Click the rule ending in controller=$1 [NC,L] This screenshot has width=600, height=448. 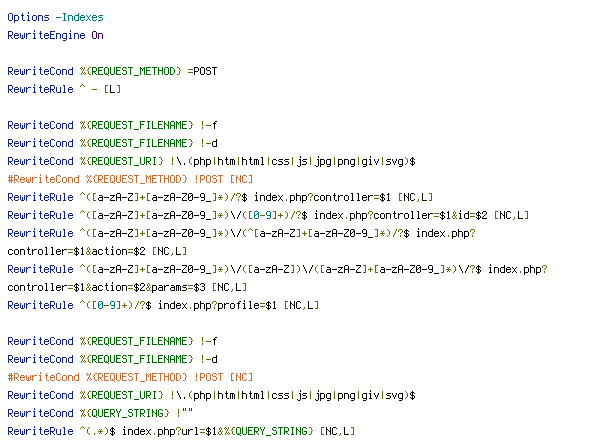pos(220,197)
